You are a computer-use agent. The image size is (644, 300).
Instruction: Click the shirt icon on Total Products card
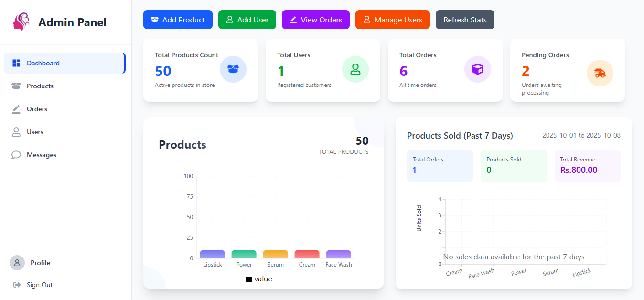[x=233, y=69]
